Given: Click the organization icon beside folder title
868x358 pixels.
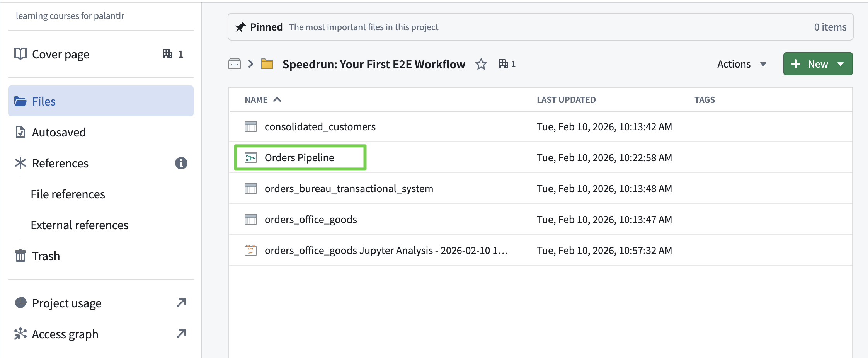Looking at the screenshot, I should pos(503,64).
